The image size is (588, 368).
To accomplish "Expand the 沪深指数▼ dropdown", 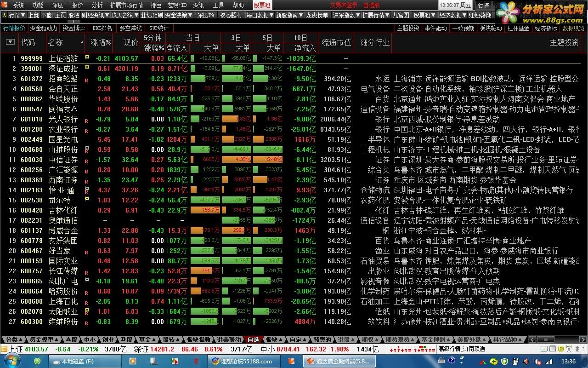I will tap(346, 15).
